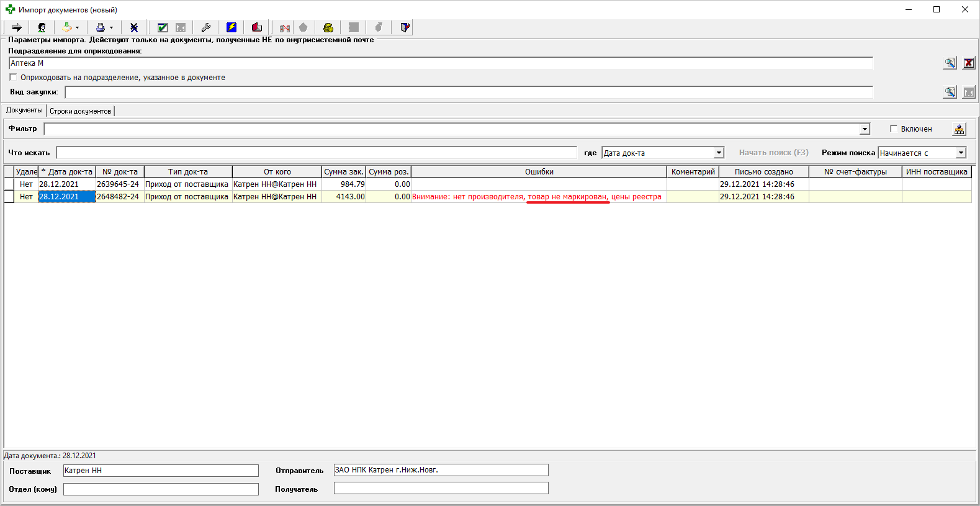Click into the 'Что искать' search field
This screenshot has width=980, height=506.
click(317, 153)
